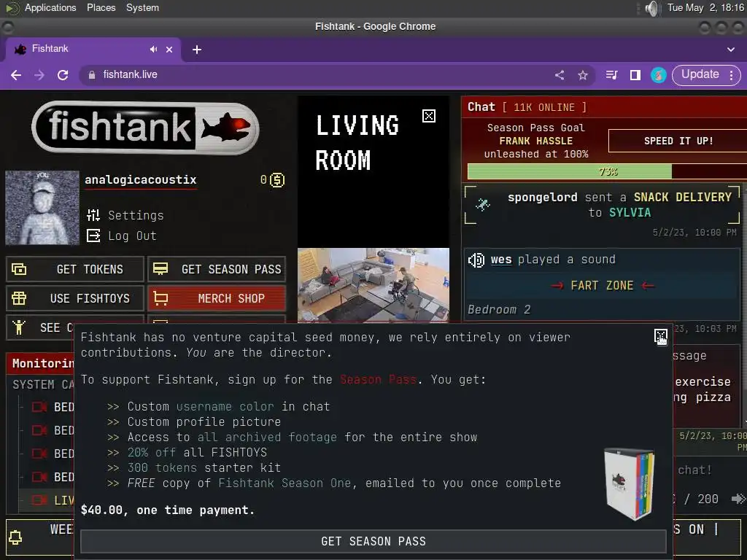Click SPEED IT UP! button
Screen dimensions: 747x560
point(678,141)
